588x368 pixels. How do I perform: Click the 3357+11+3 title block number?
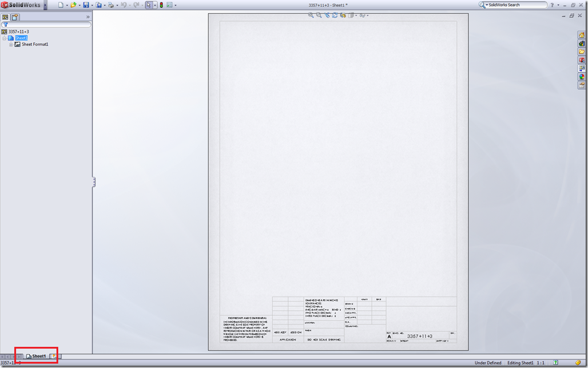point(420,336)
